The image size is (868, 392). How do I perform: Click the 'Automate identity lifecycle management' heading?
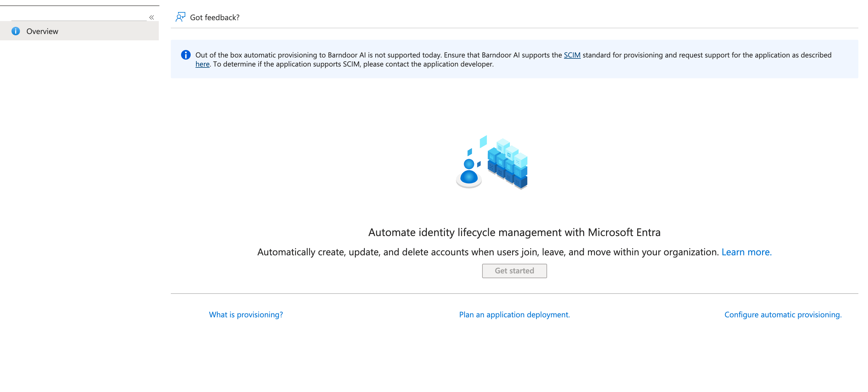[x=514, y=232]
